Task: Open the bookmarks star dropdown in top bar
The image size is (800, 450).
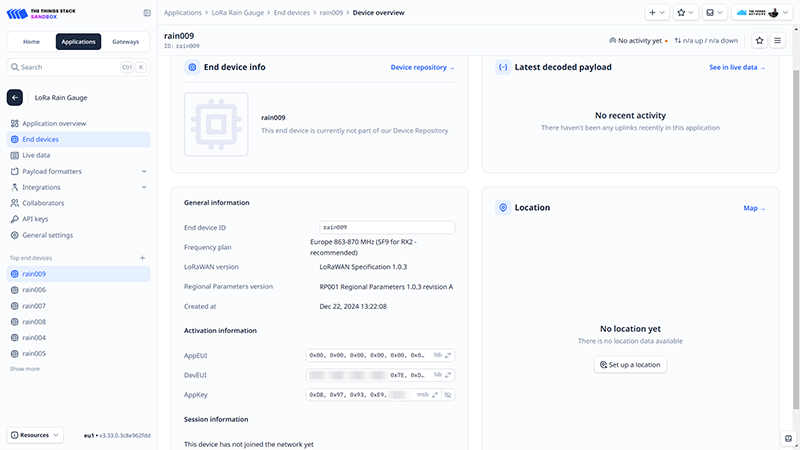Action: (x=685, y=13)
